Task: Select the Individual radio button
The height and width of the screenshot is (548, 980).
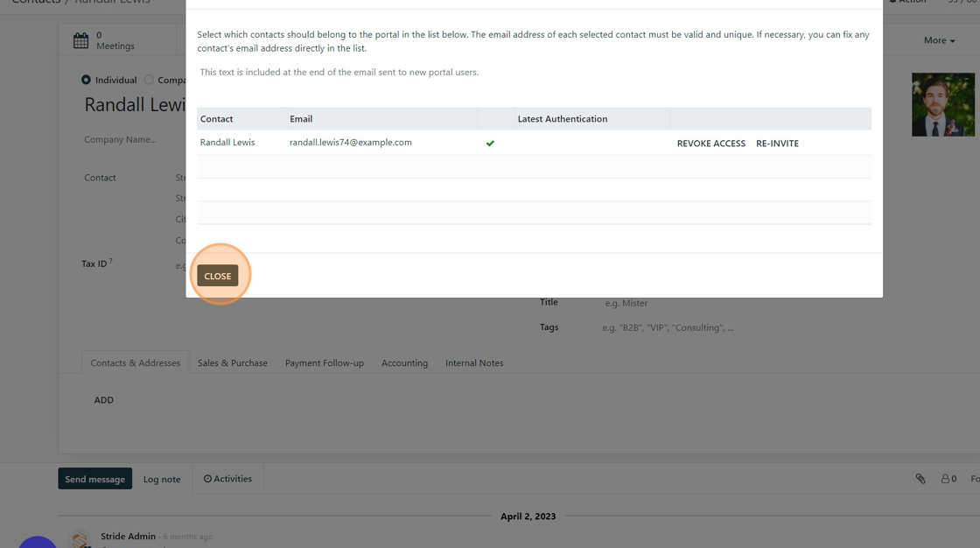Action: 86,80
